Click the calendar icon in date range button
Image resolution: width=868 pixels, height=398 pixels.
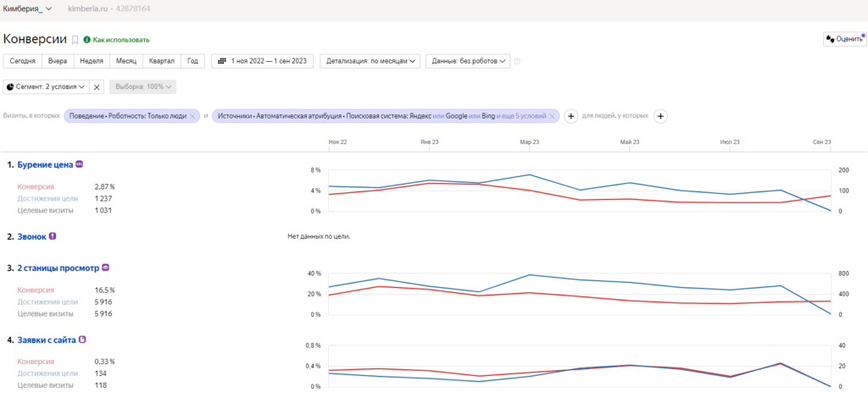pyautogui.click(x=222, y=61)
